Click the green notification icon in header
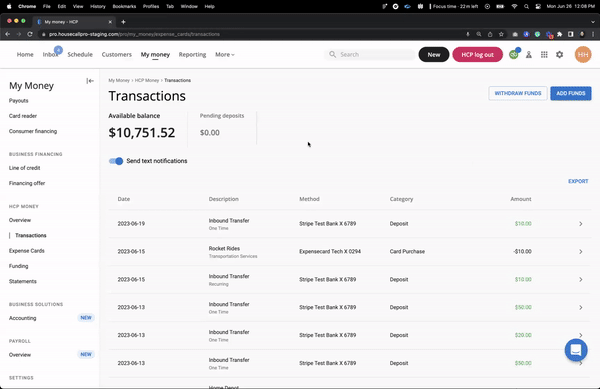This screenshot has height=389, width=600. [514, 55]
